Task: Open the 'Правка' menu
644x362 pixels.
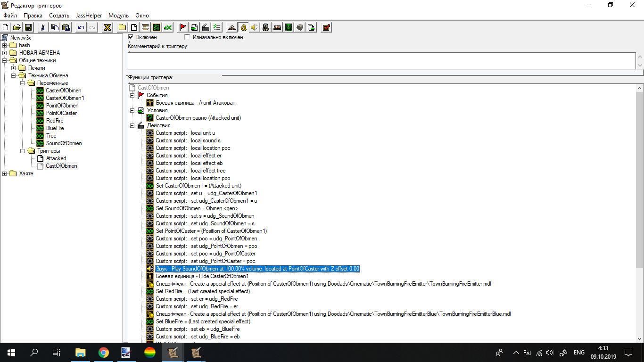Action: pyautogui.click(x=33, y=16)
